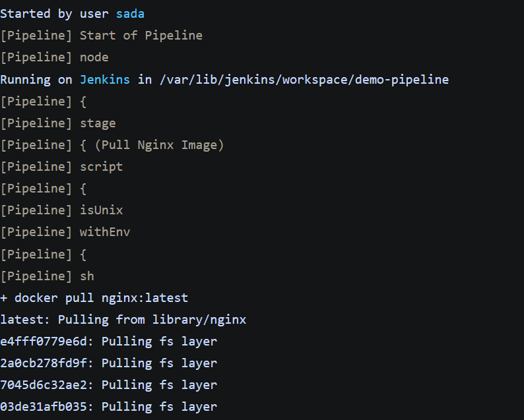Viewport: 524px width, 420px height.
Task: Click the Pulling from library/nginx line
Action: click(x=123, y=320)
